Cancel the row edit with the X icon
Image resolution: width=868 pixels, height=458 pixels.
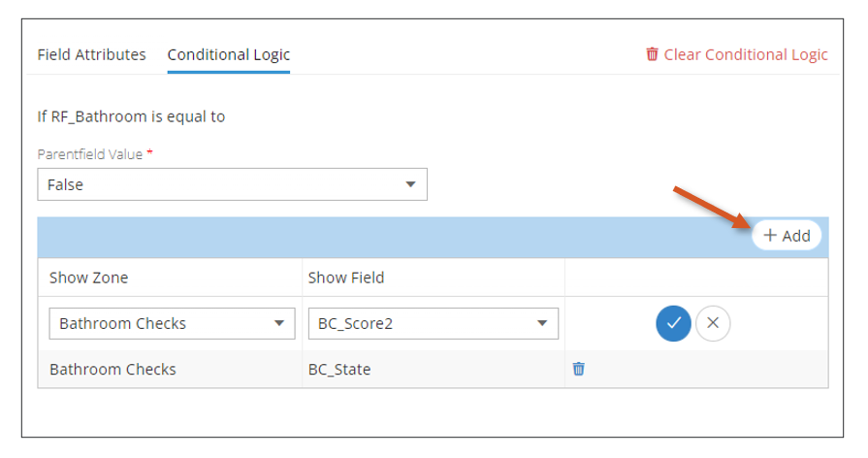[x=713, y=323]
